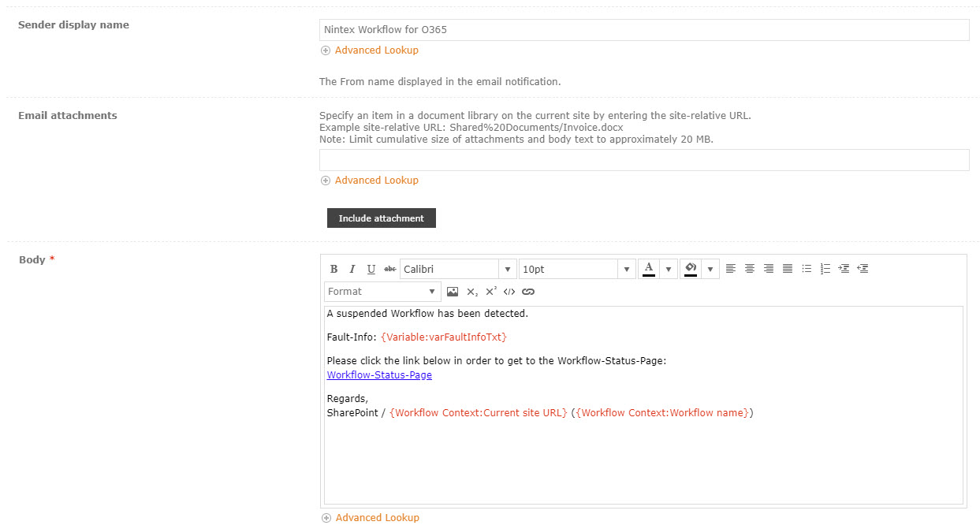Click the 'Email attachments' label
Image resolution: width=980 pixels, height=529 pixels.
point(68,116)
